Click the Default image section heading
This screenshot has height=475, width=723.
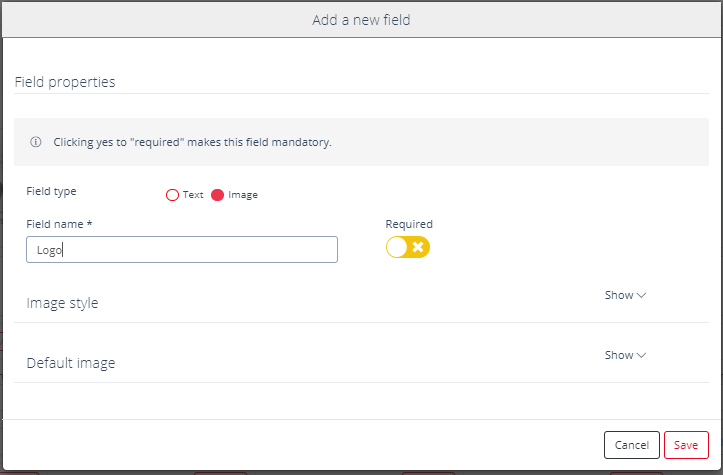coord(71,363)
